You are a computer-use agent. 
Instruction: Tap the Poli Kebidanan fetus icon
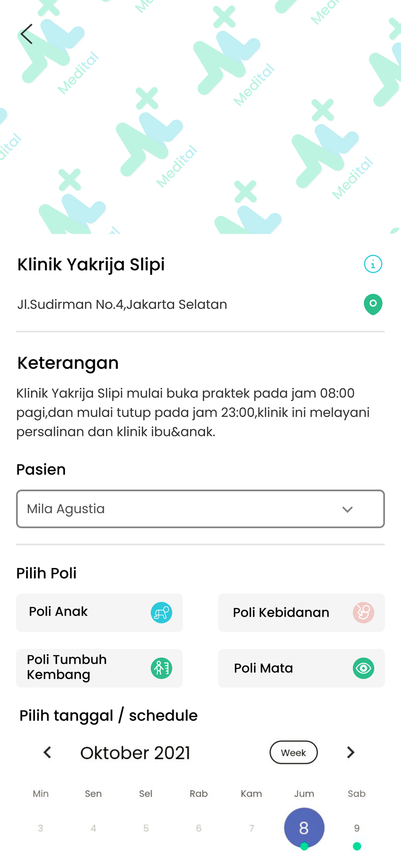(363, 612)
